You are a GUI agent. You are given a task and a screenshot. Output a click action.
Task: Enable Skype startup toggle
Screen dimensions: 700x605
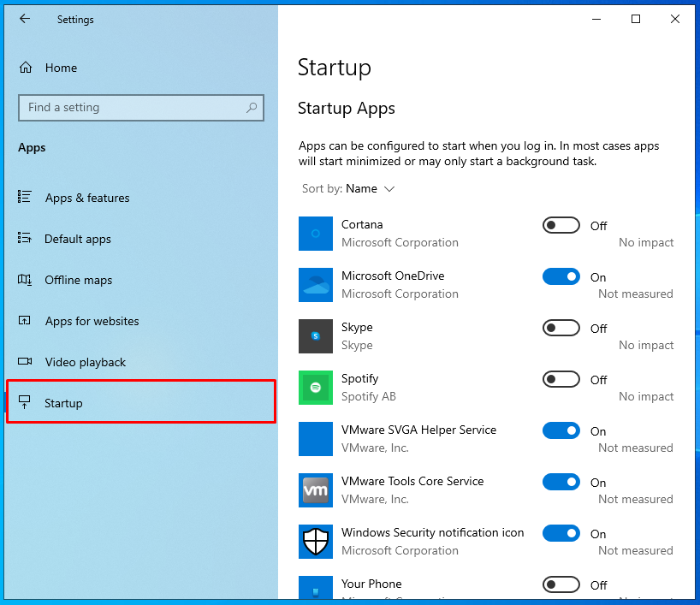point(561,329)
